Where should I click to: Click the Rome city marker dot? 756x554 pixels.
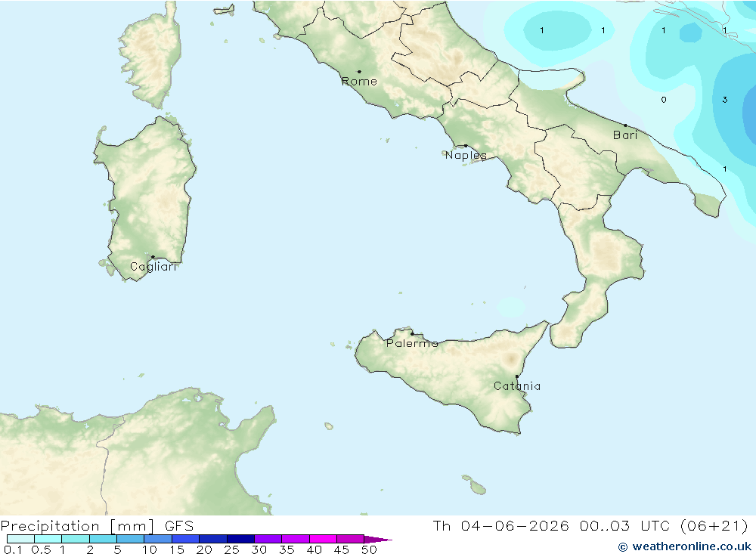tap(359, 72)
